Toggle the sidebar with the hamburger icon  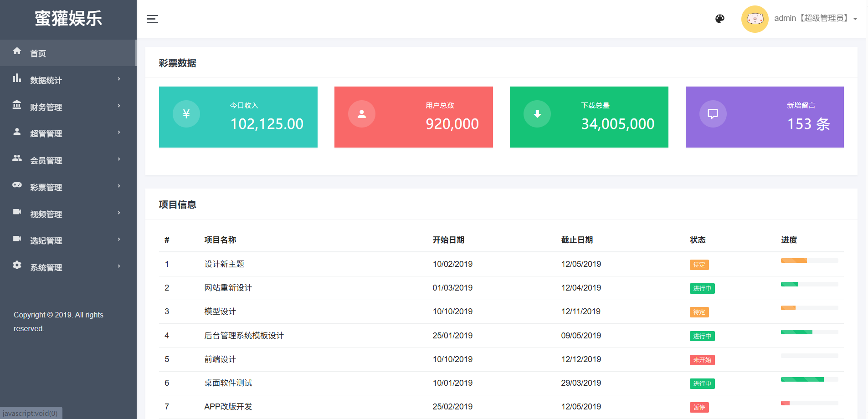click(152, 19)
